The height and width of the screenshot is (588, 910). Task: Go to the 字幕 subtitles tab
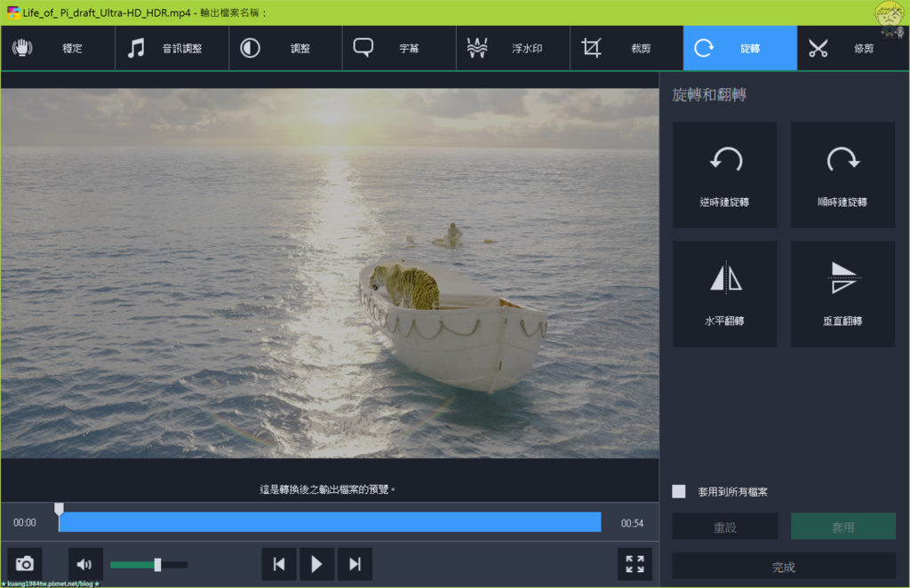[399, 48]
